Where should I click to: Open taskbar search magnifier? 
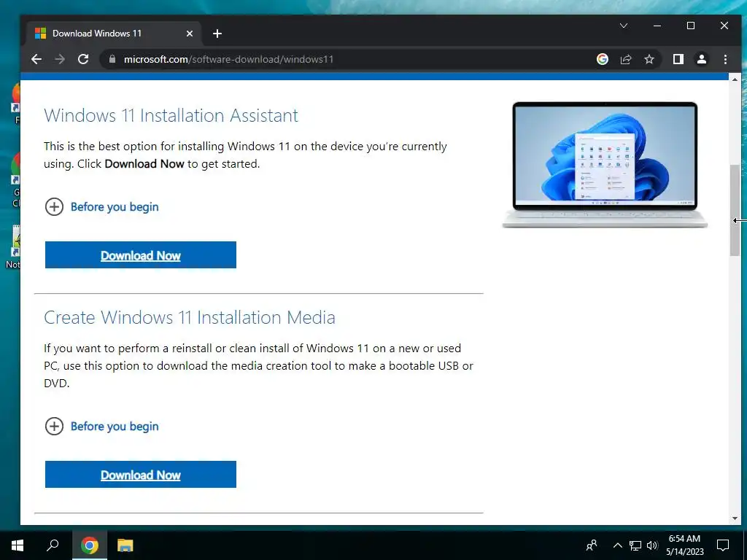coord(53,545)
